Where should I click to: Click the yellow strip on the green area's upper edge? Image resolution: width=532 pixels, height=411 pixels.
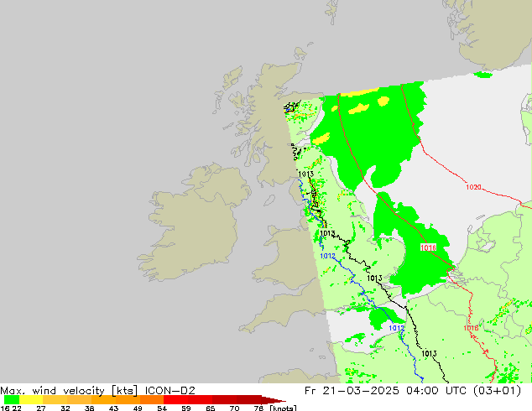pos(360,92)
